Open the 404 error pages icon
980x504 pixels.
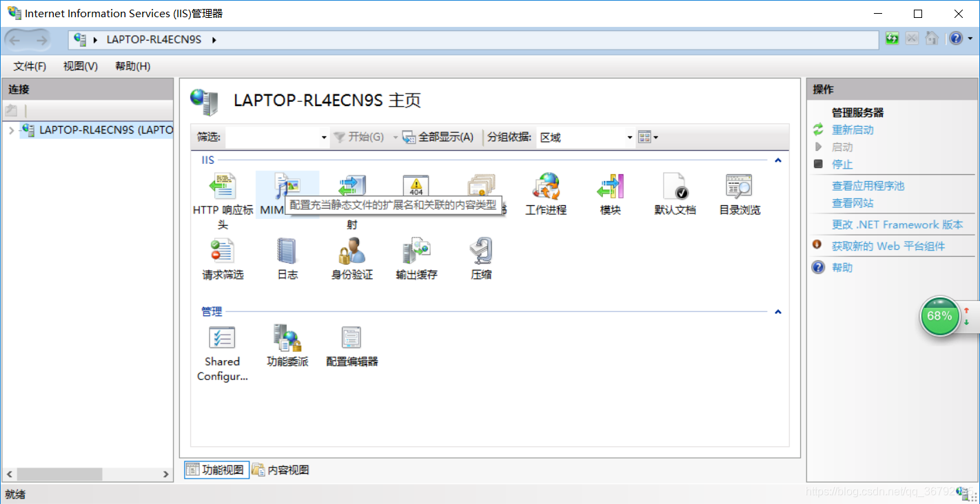pyautogui.click(x=416, y=185)
